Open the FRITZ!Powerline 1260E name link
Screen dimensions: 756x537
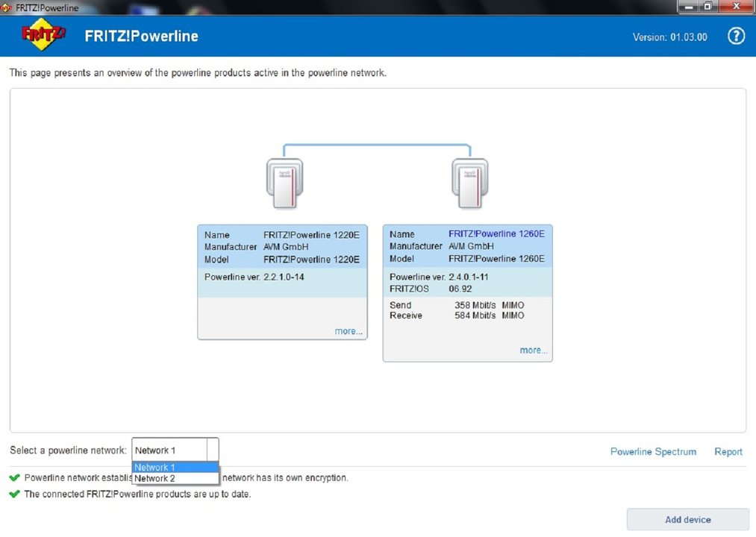click(x=496, y=233)
